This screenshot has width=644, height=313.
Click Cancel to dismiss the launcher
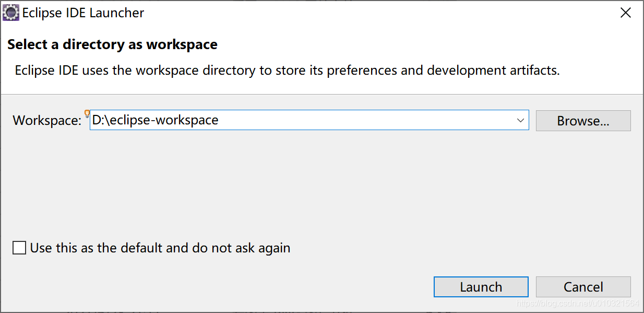pyautogui.click(x=583, y=286)
